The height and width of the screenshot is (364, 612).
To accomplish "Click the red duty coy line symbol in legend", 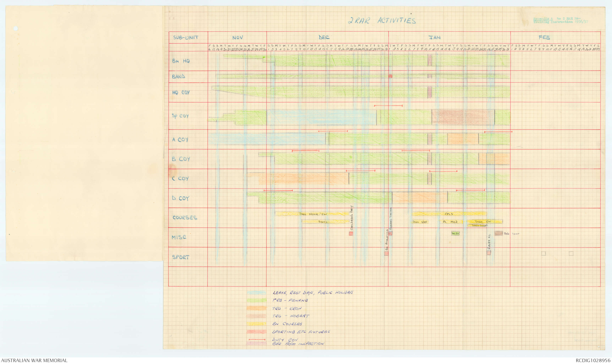I will pos(257,340).
